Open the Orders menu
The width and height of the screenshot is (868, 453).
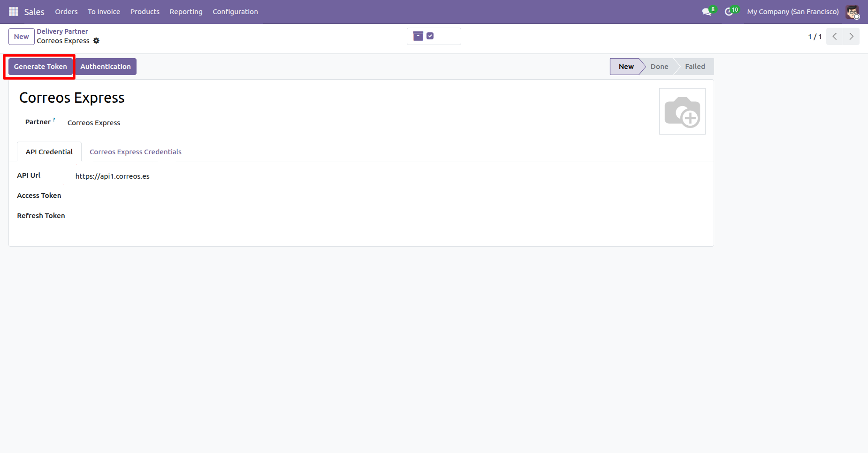coord(66,12)
